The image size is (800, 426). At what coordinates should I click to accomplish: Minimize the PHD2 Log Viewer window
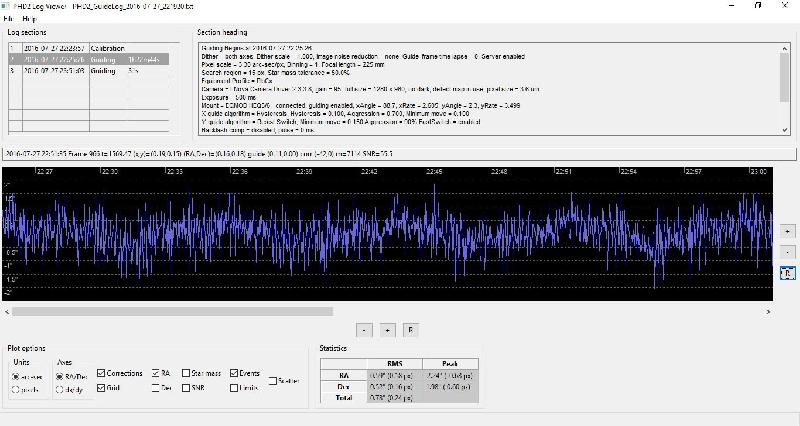click(x=732, y=6)
